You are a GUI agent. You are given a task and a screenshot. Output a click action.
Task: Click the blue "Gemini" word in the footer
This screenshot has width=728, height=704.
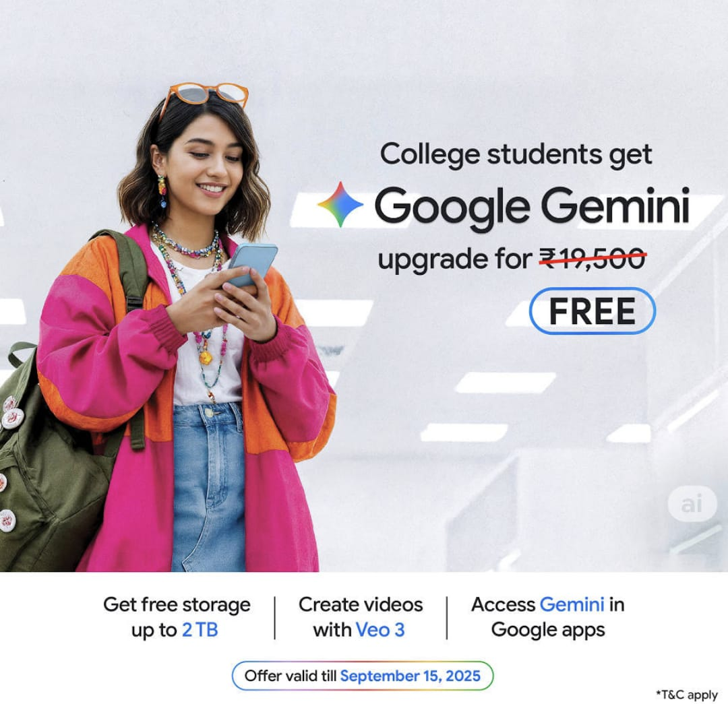point(572,604)
